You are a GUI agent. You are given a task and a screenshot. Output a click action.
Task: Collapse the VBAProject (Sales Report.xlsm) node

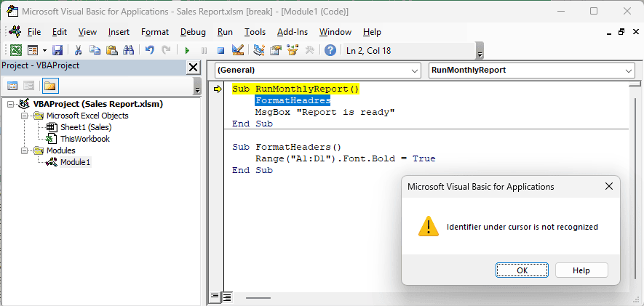[x=10, y=104]
